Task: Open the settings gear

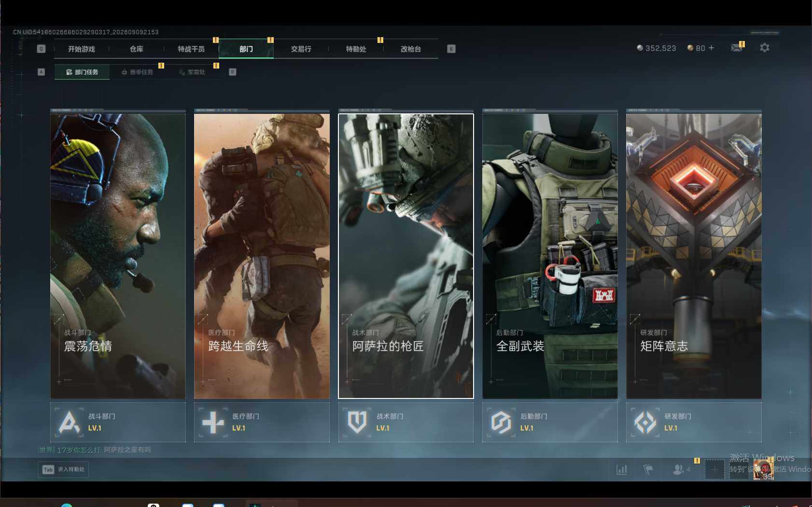Action: point(764,48)
